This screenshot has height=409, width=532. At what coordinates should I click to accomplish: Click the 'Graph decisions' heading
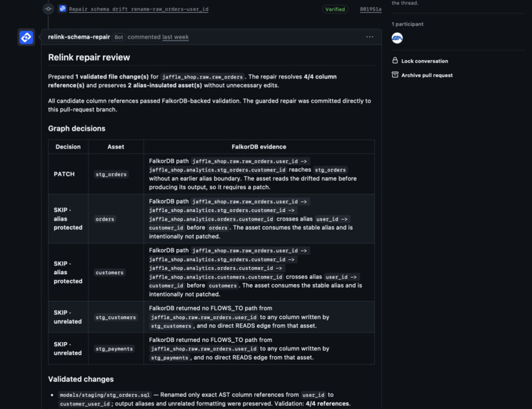[76, 128]
